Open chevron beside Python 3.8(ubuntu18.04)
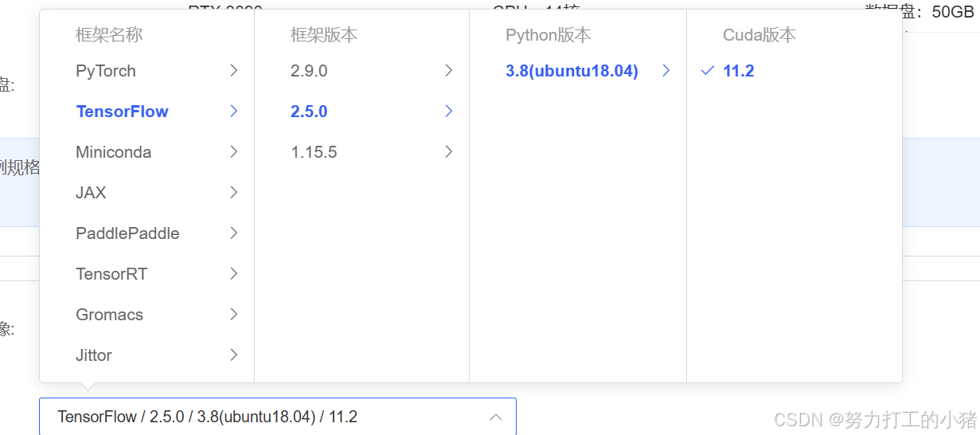 (x=666, y=71)
